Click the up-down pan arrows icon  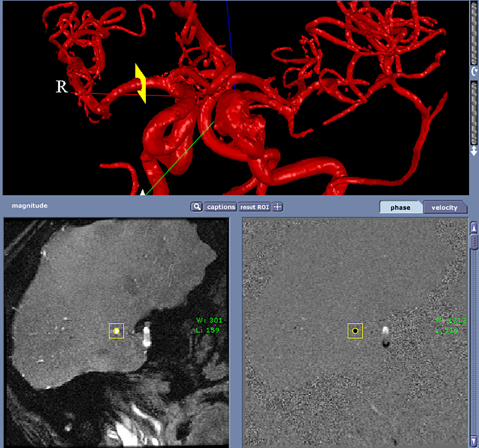coord(474,151)
